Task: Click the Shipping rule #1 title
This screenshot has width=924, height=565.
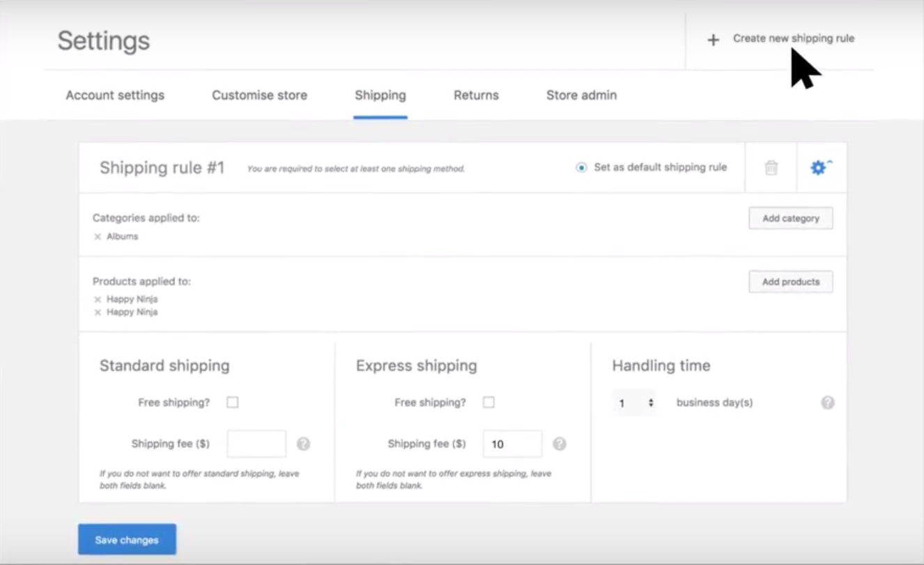Action: tap(162, 168)
